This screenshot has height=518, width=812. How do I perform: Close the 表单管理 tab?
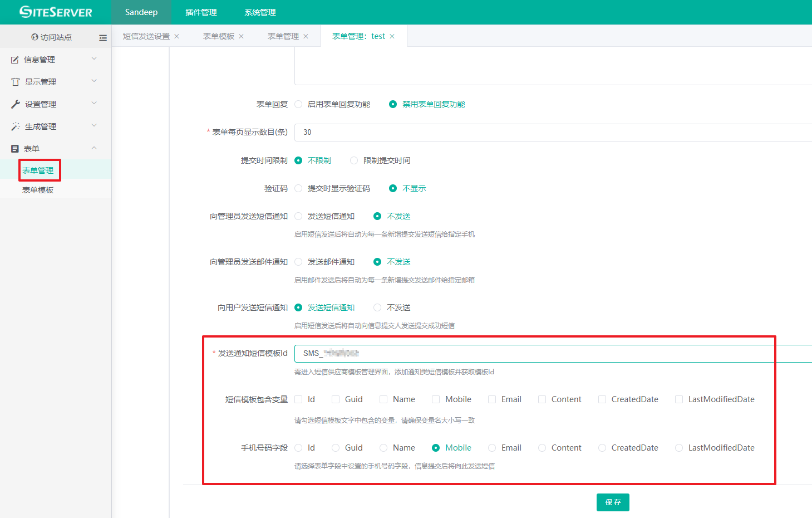pyautogui.click(x=306, y=36)
